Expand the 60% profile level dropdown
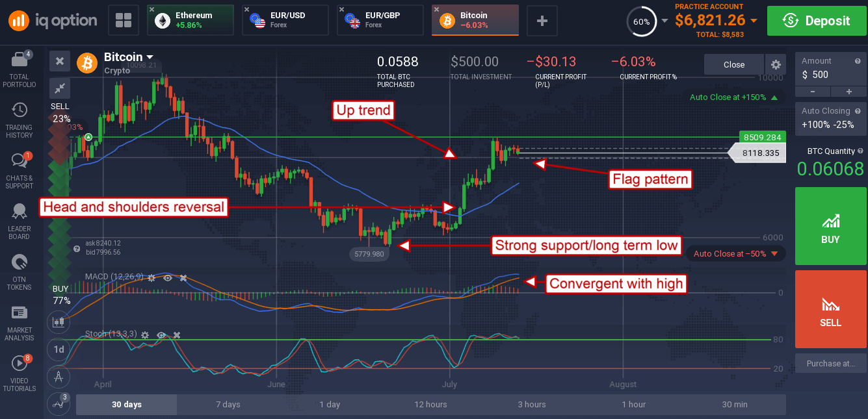This screenshot has width=868, height=419. click(664, 21)
